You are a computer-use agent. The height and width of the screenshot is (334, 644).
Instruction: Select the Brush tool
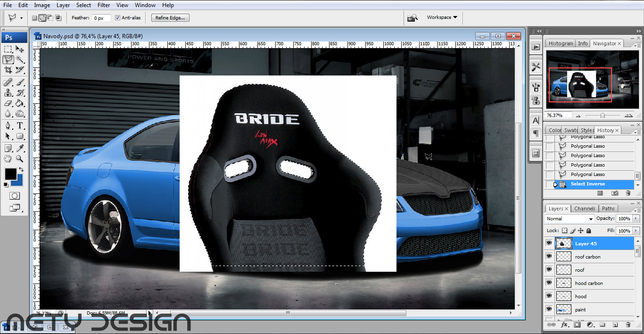click(x=20, y=82)
